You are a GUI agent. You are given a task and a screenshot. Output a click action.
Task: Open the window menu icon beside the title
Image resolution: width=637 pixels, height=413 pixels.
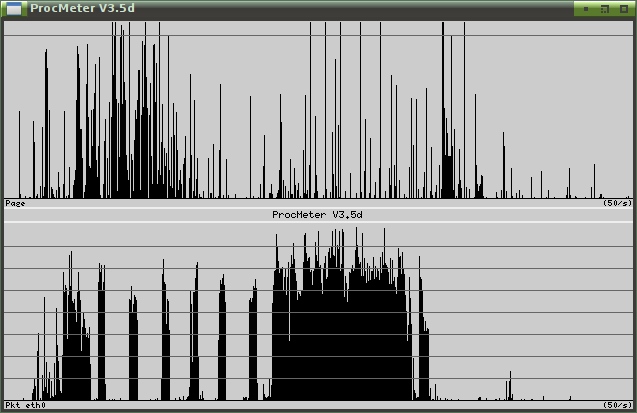tap(14, 9)
